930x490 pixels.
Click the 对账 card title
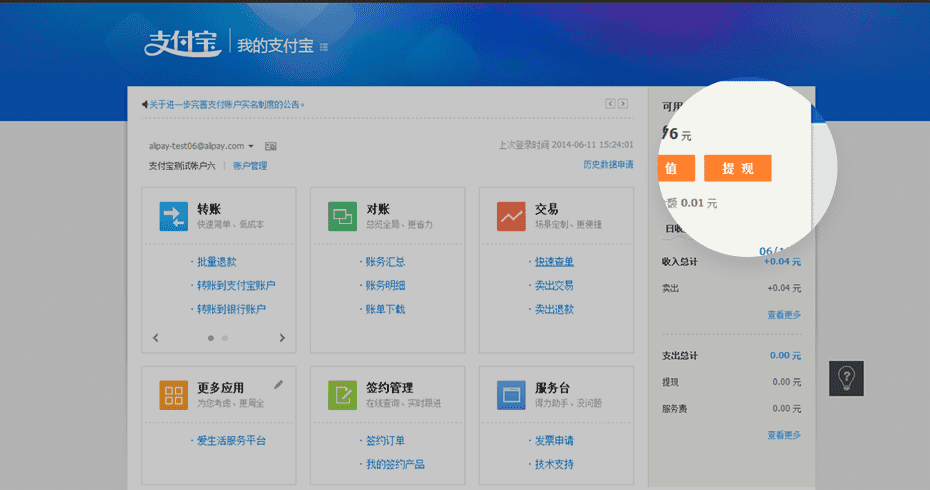point(378,209)
